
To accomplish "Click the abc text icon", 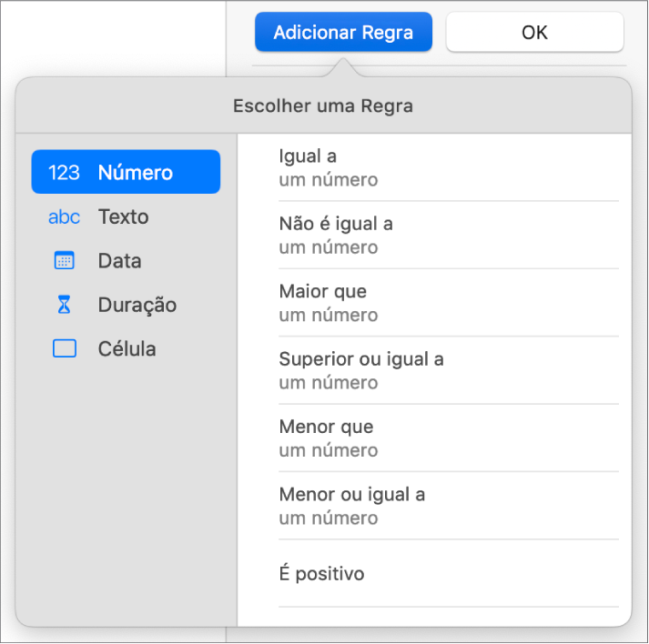I will click(x=64, y=216).
